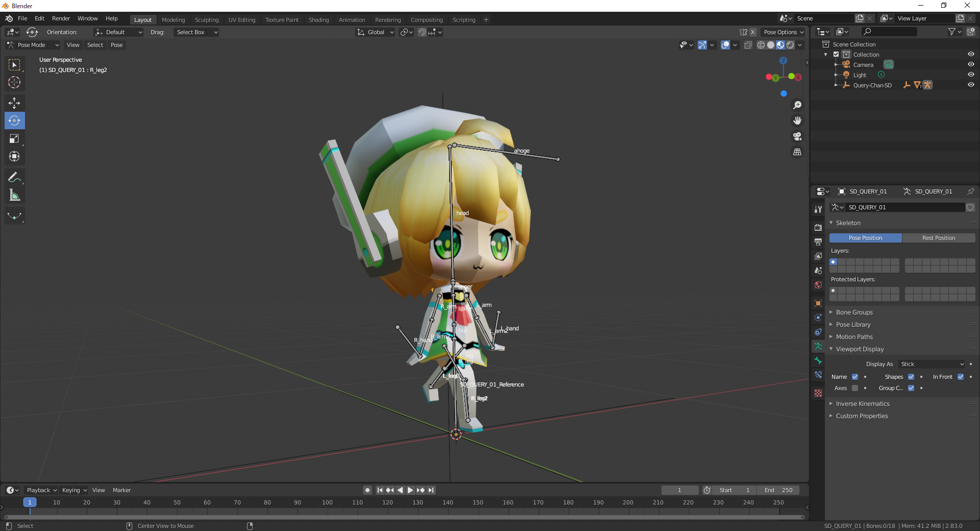980x531 pixels.
Task: Expand the Bone Groups panel
Action: tap(854, 312)
